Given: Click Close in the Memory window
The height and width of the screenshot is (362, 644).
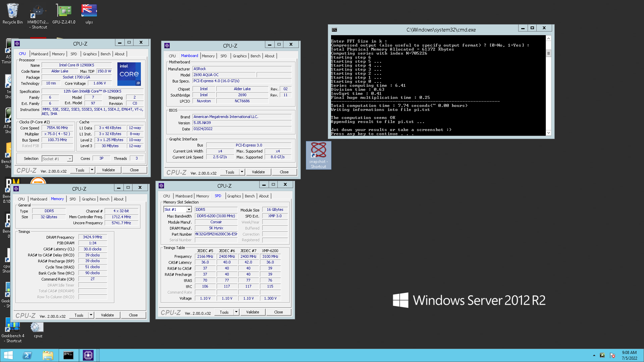Looking at the screenshot, I should click(133, 315).
